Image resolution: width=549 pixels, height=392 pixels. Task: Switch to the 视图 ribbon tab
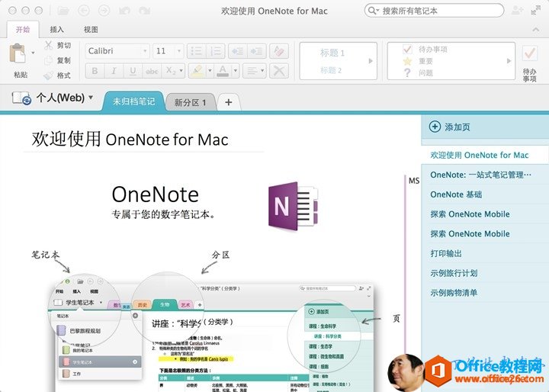pos(91,30)
